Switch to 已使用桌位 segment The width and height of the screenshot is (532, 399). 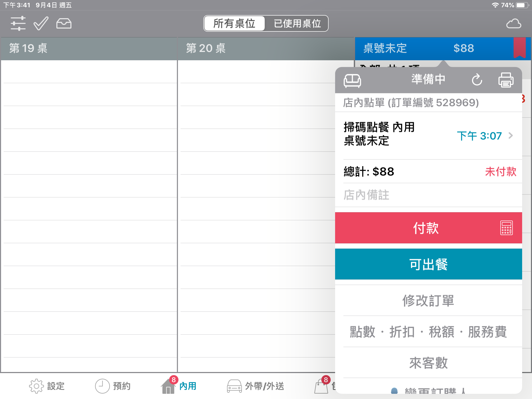(297, 24)
